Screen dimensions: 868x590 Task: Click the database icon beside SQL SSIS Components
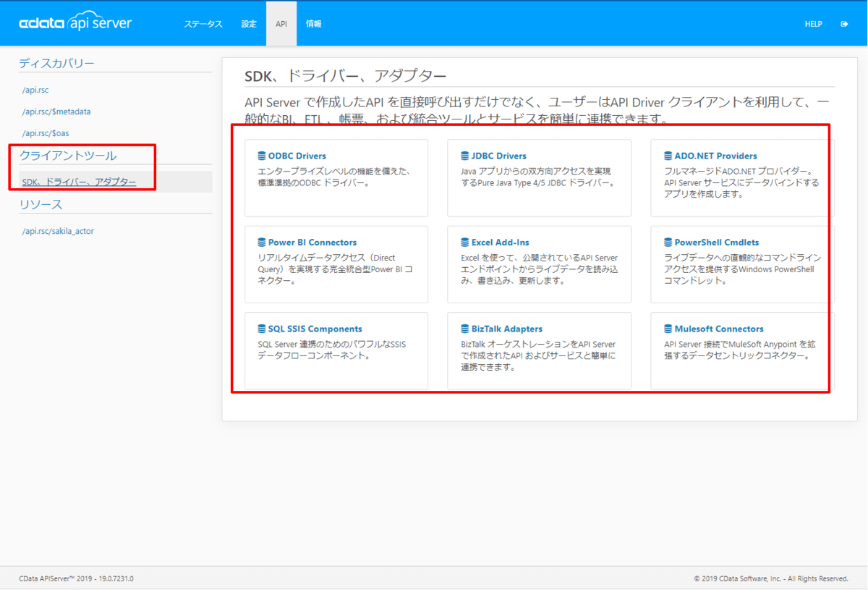click(262, 329)
